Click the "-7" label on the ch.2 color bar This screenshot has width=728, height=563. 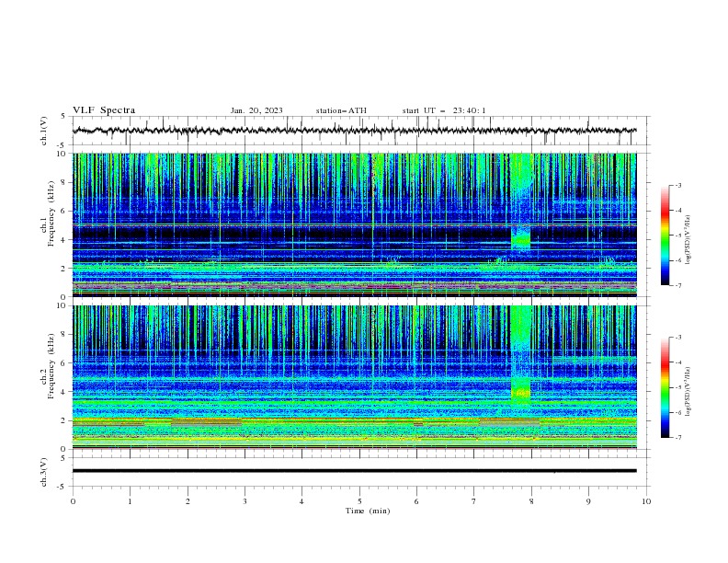(677, 437)
